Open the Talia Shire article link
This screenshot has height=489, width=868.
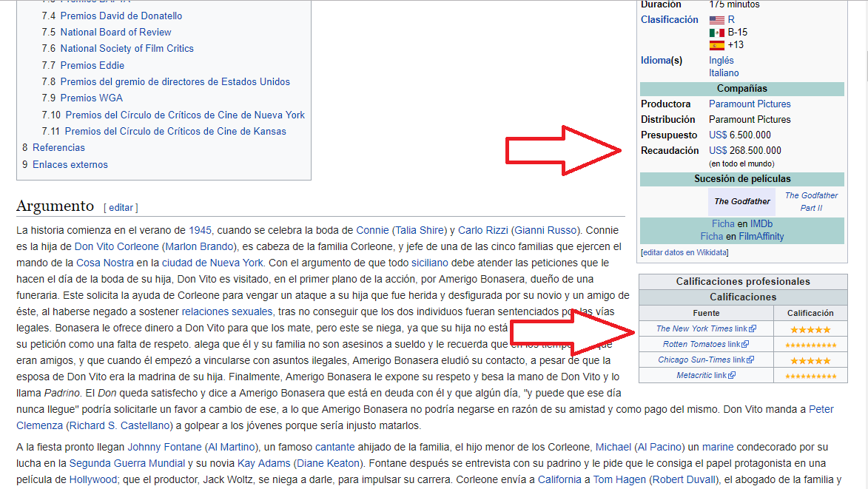pos(420,231)
